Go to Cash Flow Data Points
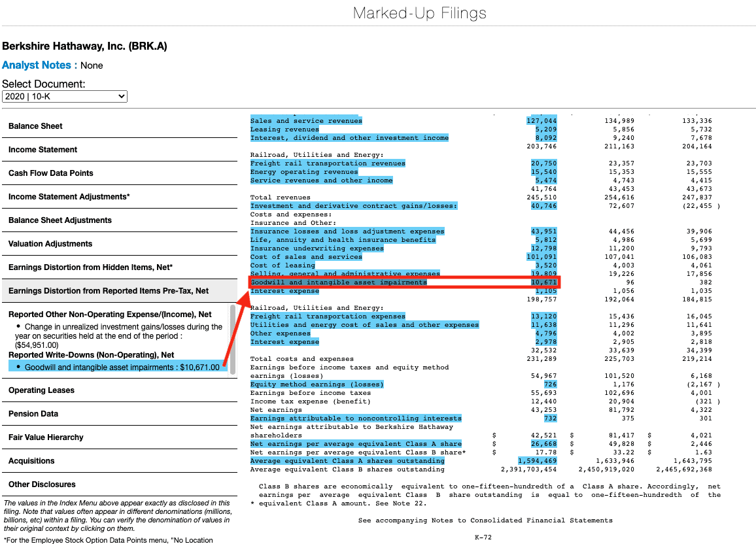 pyautogui.click(x=120, y=173)
